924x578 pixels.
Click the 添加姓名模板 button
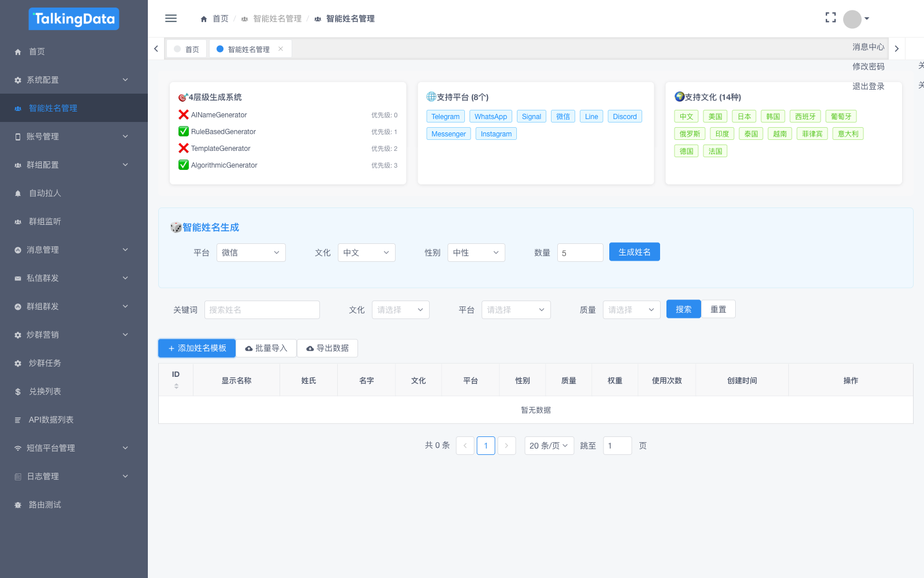(x=197, y=348)
